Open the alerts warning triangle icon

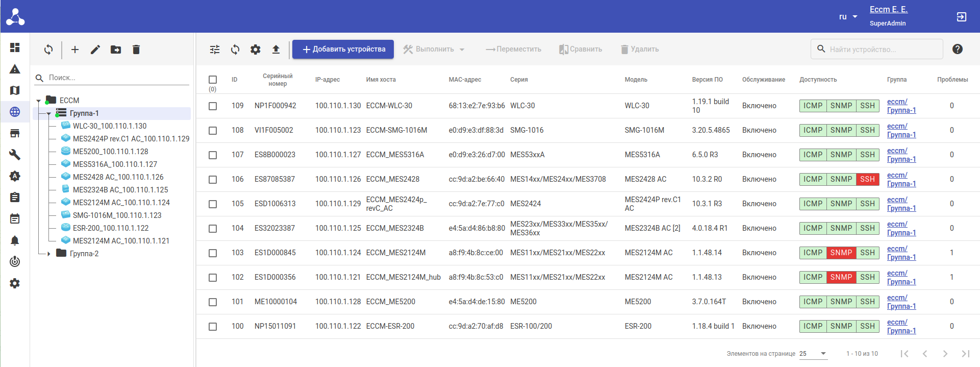pos(15,69)
